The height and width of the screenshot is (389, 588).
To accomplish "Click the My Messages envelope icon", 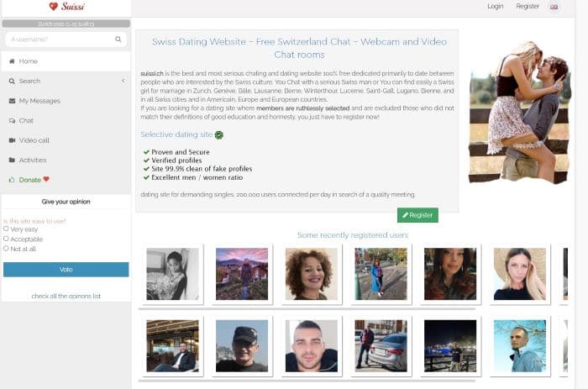I will pyautogui.click(x=12, y=101).
